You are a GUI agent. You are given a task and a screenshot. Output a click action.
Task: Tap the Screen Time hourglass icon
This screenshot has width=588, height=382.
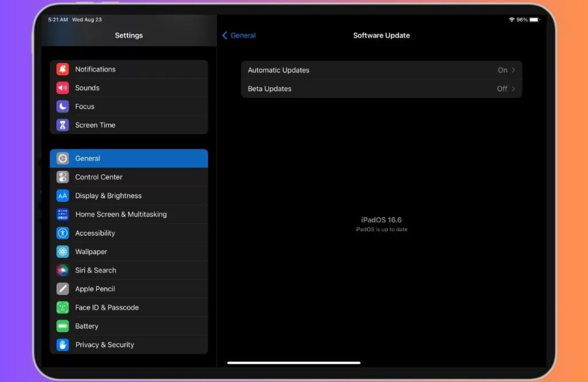pos(63,124)
